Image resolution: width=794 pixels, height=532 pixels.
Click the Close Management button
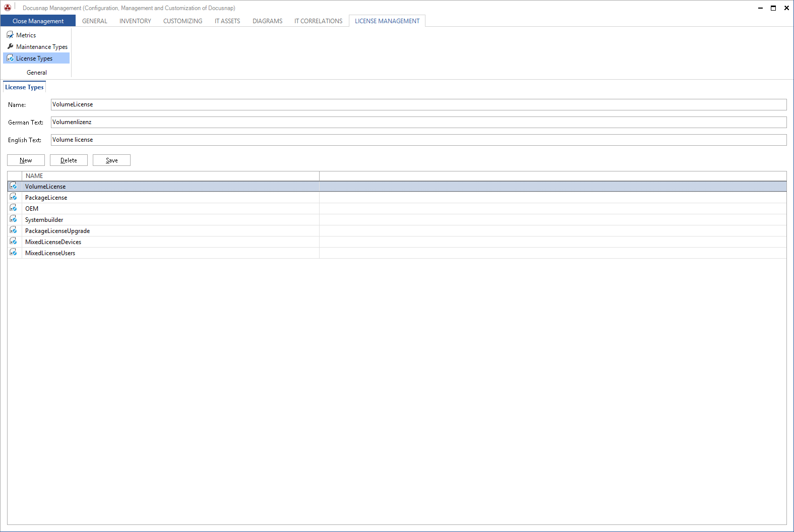[x=38, y=21]
